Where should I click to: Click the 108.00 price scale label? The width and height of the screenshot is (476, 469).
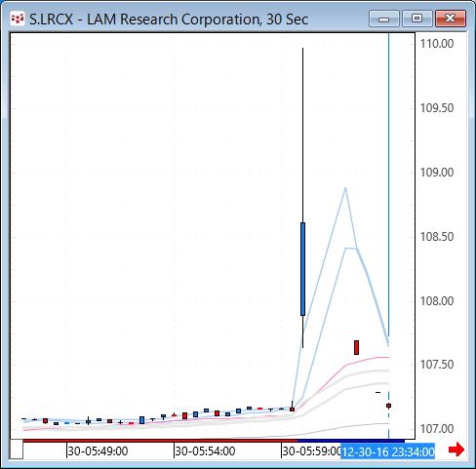click(437, 301)
